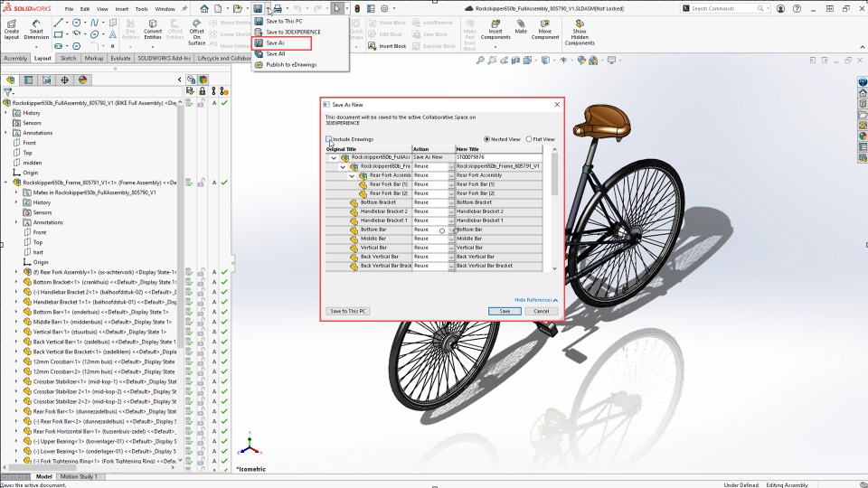
Task: Open Action dropdown for Vertical Bar row
Action: [450, 248]
